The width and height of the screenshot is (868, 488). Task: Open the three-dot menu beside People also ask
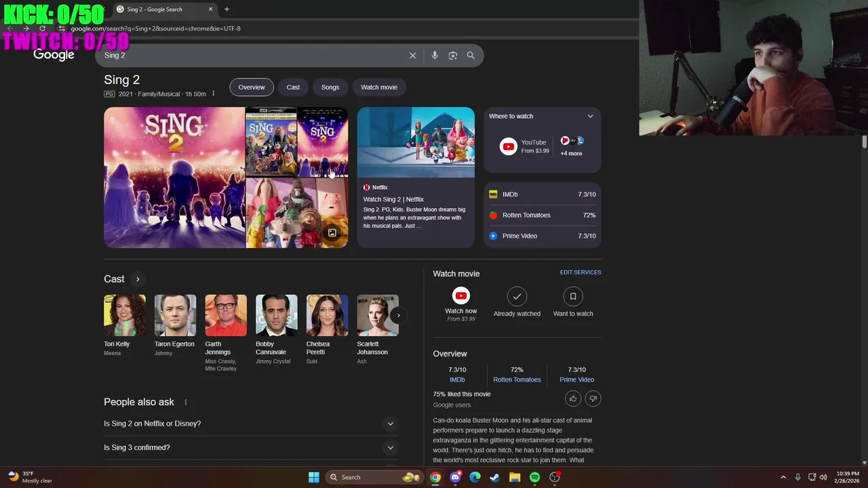[x=186, y=402]
